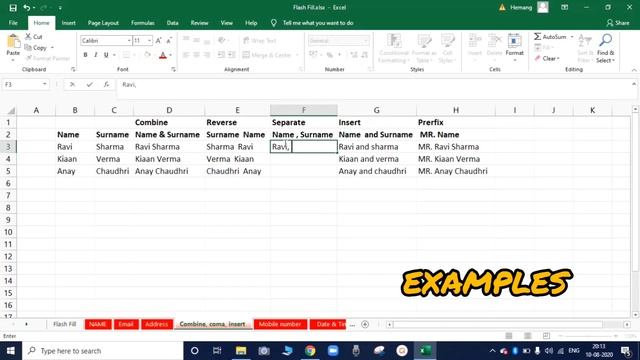640x360 pixels.
Task: Click the Paste clipboard icon
Action: point(13,42)
